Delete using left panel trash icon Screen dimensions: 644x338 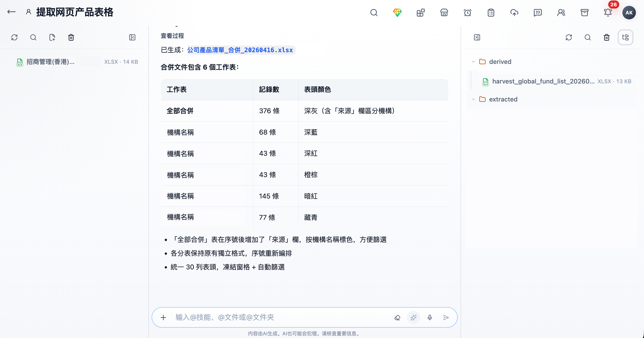(x=71, y=38)
